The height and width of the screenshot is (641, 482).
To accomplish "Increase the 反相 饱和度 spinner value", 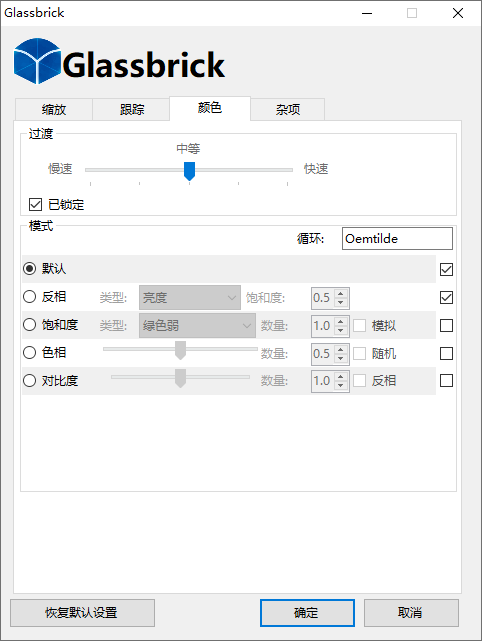I will click(341, 293).
